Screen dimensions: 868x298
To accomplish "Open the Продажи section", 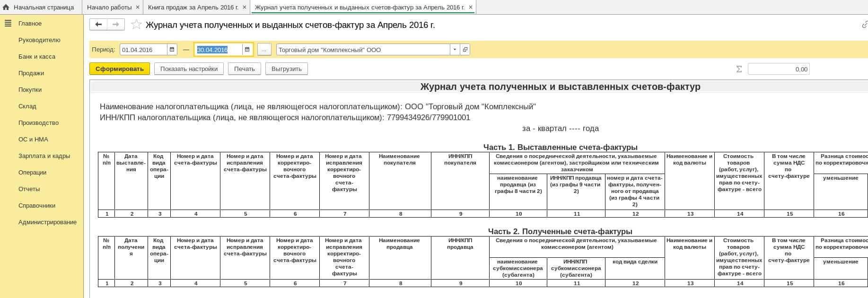I will point(31,73).
